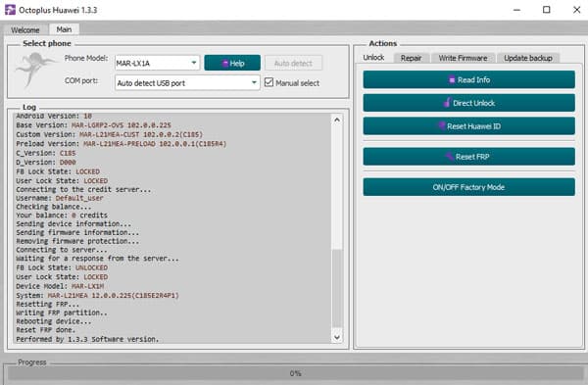Switch to the Unlock actions tab
The image size is (588, 385).
[x=373, y=58]
